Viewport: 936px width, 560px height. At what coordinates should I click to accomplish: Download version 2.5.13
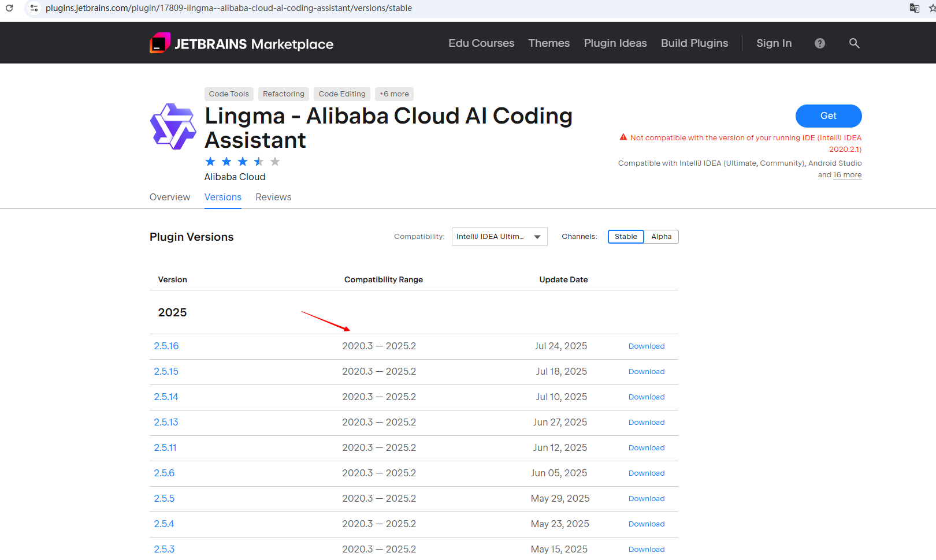click(647, 423)
